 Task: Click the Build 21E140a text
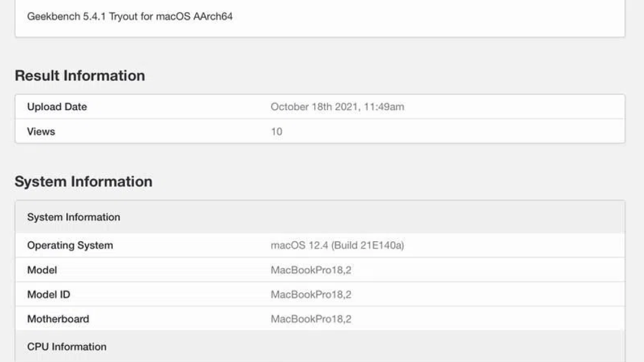(x=368, y=245)
